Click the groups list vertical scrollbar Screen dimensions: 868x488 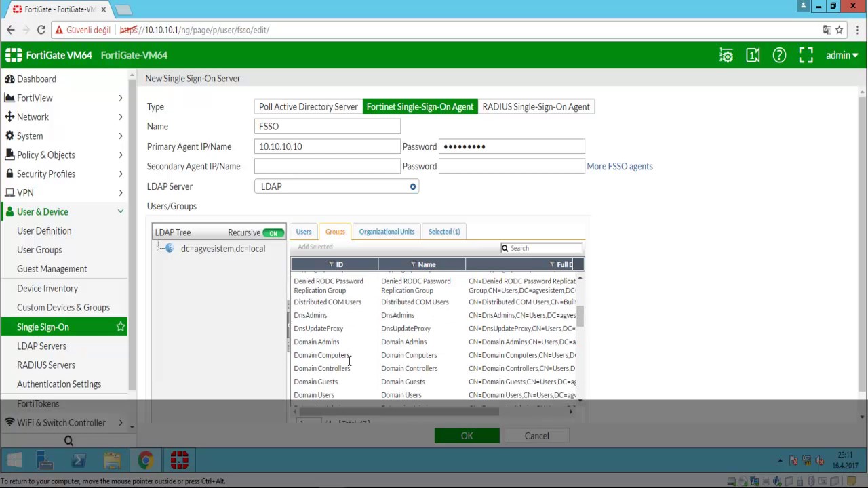580,317
